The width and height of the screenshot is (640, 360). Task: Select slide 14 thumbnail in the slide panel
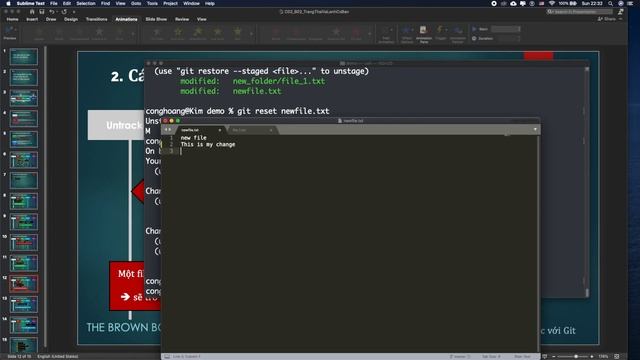coord(24,325)
